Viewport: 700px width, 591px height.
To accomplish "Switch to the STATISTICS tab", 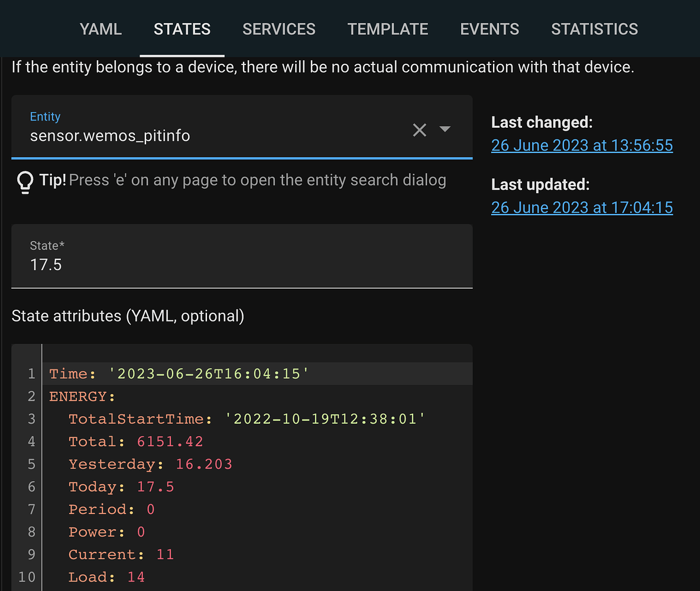I will (594, 30).
